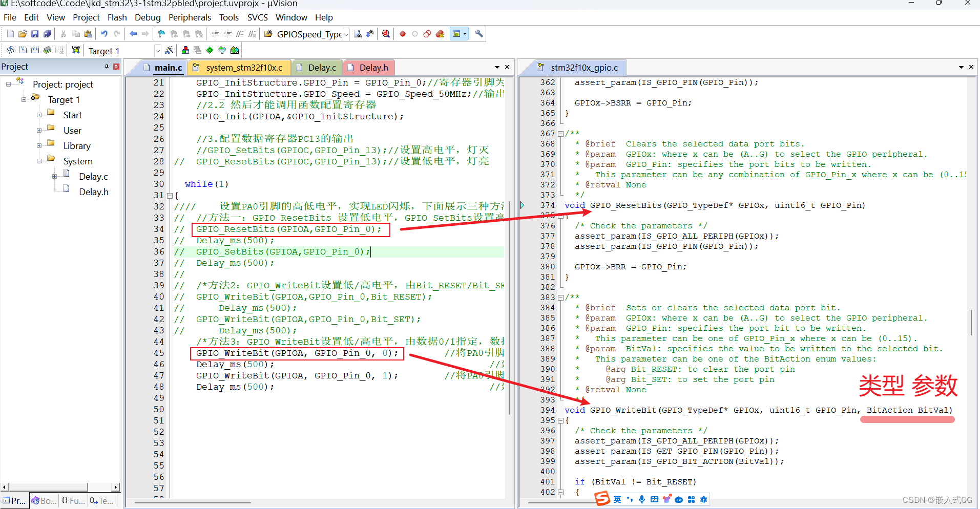Click the Save All icon

47,34
